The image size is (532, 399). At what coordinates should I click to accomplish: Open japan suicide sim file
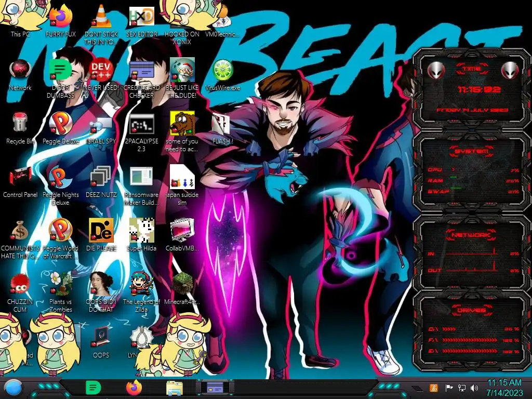tap(182, 185)
